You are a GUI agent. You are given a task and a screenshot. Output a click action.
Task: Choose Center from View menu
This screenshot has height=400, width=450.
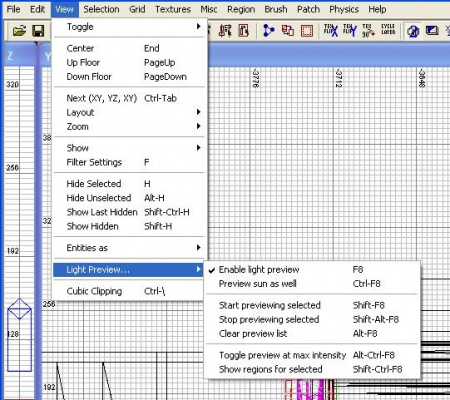click(x=129, y=48)
